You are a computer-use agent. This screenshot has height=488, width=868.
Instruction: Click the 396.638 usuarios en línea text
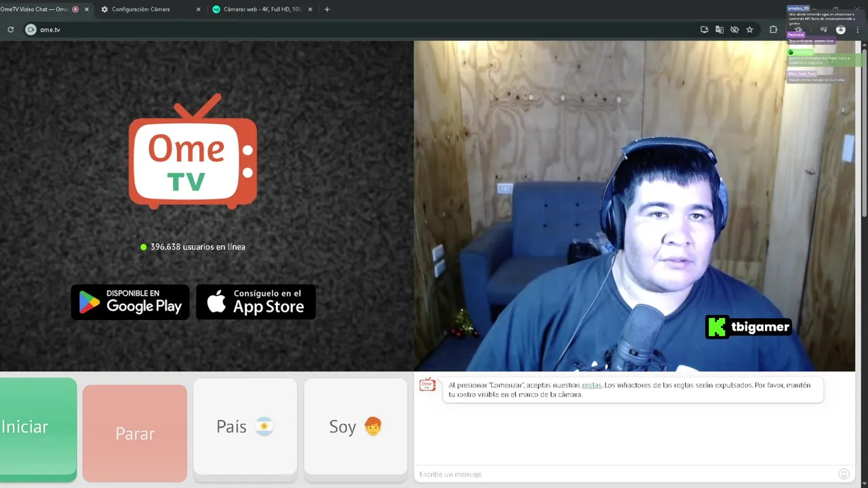pos(198,247)
